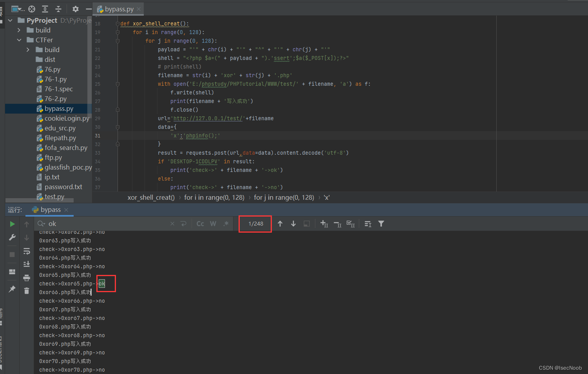Jump up the stack trace in console

27,224
